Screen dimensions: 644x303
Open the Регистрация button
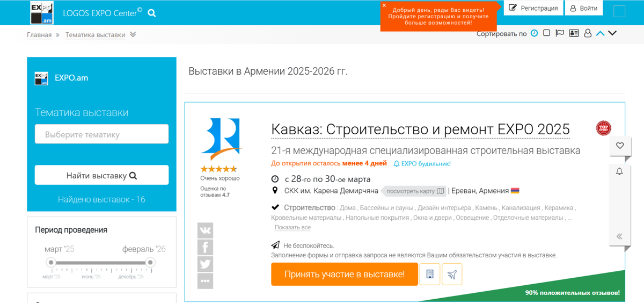pyautogui.click(x=533, y=8)
